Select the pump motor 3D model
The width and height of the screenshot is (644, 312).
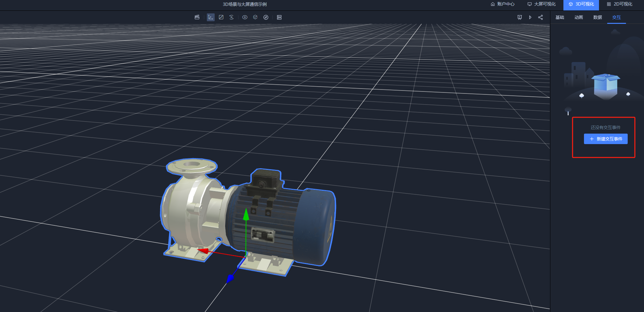coord(249,217)
